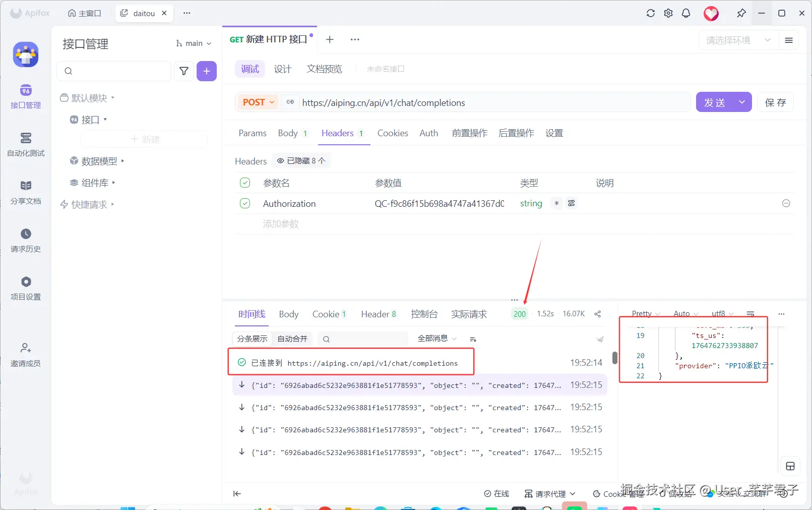Switch to the request Body tab
The height and width of the screenshot is (510, 812).
point(292,133)
